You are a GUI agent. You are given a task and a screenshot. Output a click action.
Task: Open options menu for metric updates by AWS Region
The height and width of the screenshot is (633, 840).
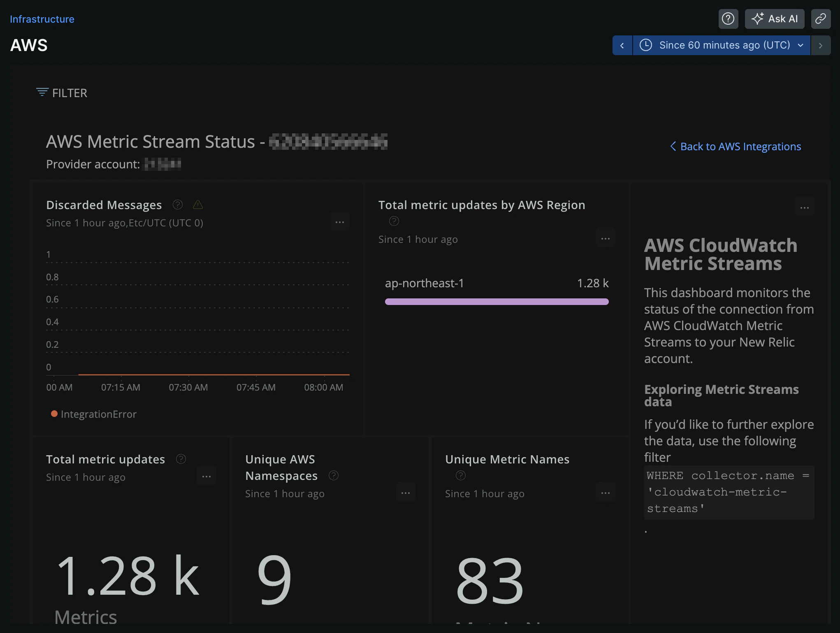pos(606,239)
